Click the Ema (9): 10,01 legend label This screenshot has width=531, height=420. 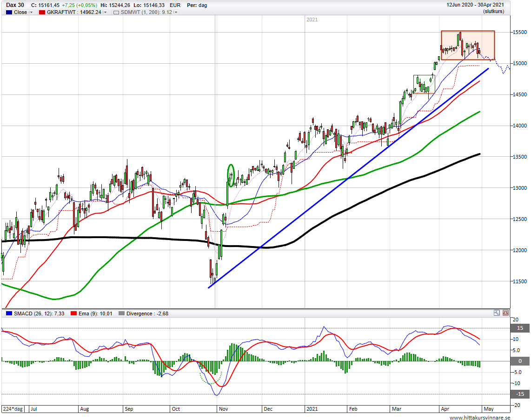(95, 313)
